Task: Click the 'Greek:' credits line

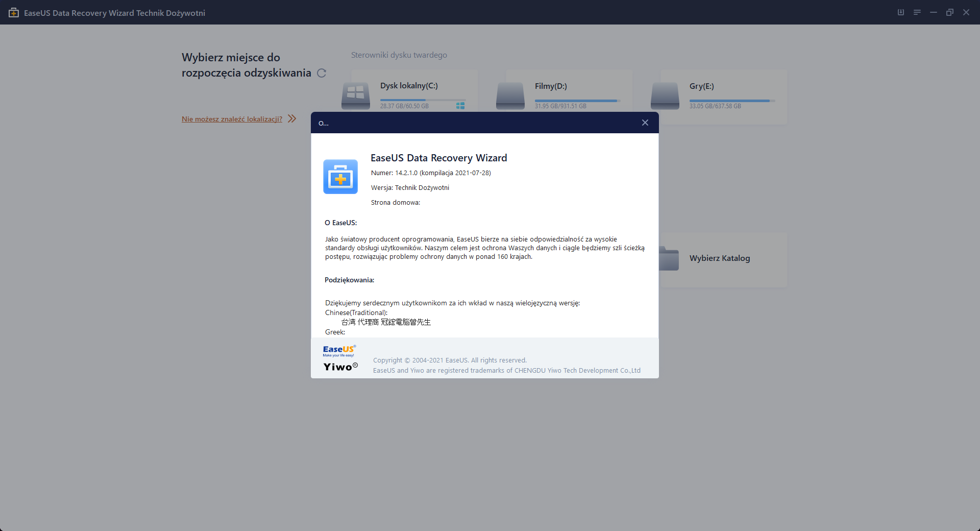Action: coord(335,332)
